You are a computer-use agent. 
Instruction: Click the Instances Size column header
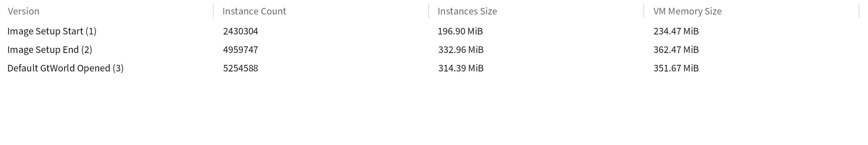pos(467,11)
